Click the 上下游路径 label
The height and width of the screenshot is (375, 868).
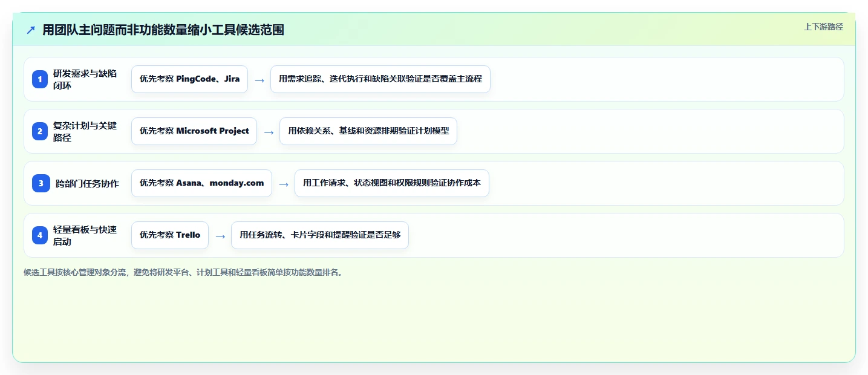(823, 27)
